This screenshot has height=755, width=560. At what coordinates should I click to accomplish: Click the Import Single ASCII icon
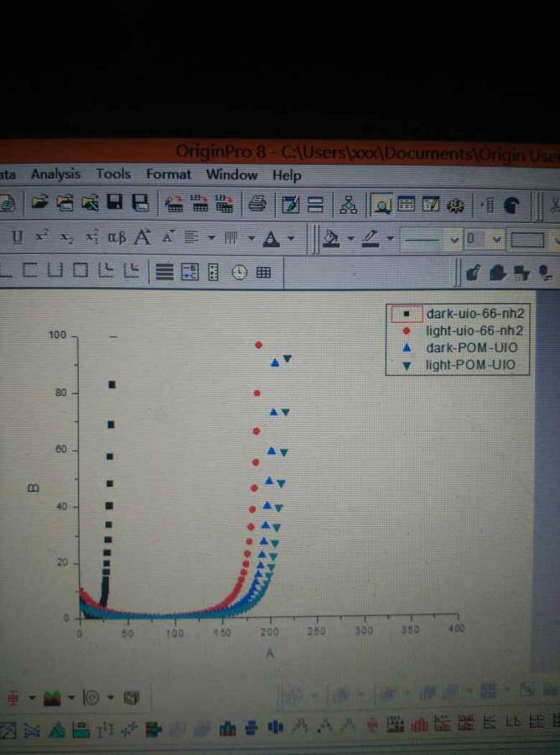tap(200, 204)
